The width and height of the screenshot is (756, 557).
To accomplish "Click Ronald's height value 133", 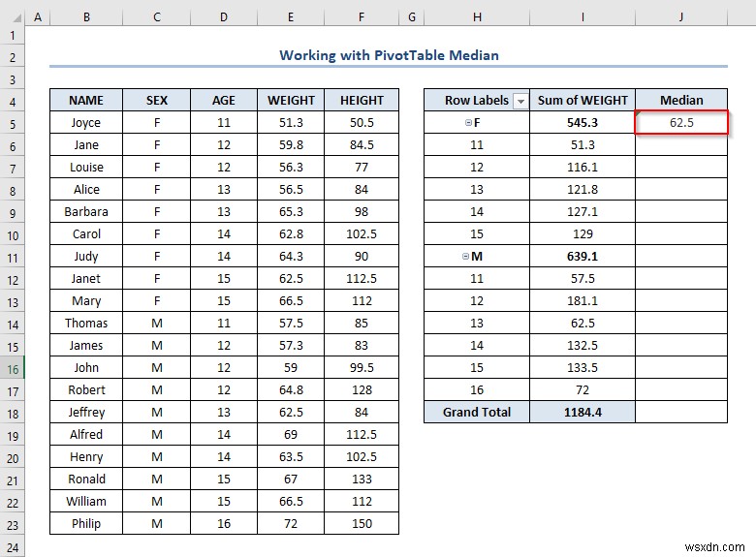I will point(362,479).
